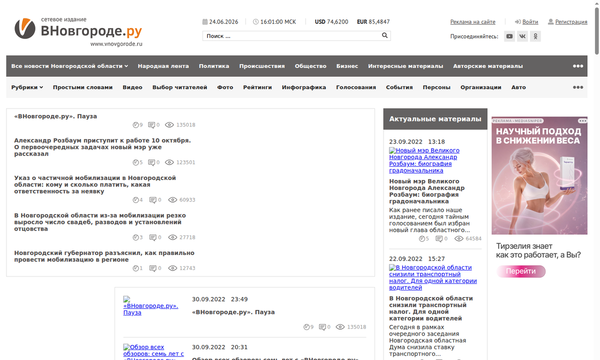Screen dimensions: 600x360
Task: Open the Рейтинги section
Action: (x=258, y=87)
